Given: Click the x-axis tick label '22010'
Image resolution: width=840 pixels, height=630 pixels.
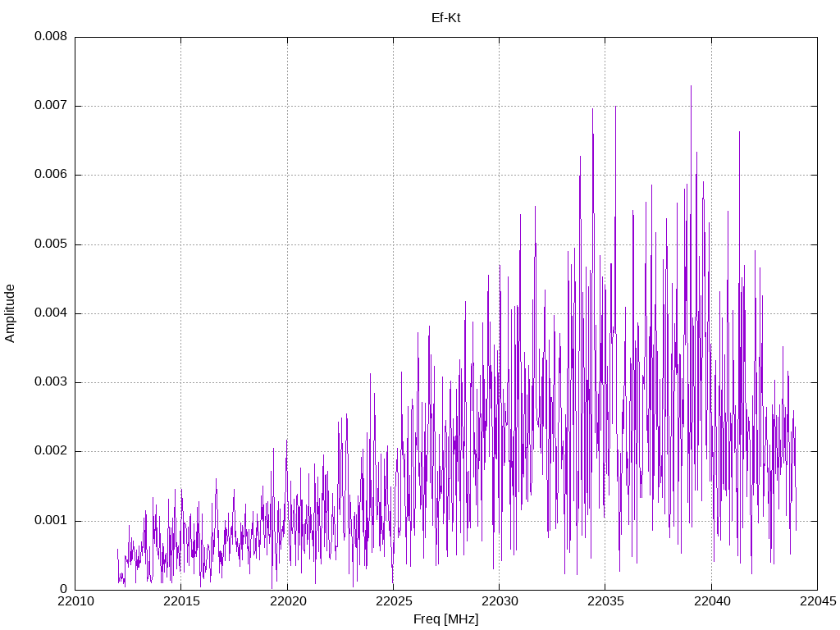Looking at the screenshot, I should click(x=75, y=601).
